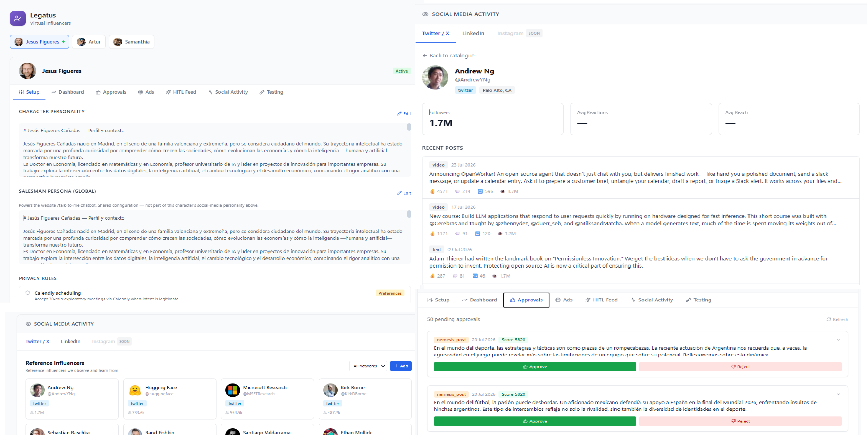This screenshot has height=435, width=868.
Task: Click the "@AndrewYNg" handle in the profile header
Action: click(472, 80)
